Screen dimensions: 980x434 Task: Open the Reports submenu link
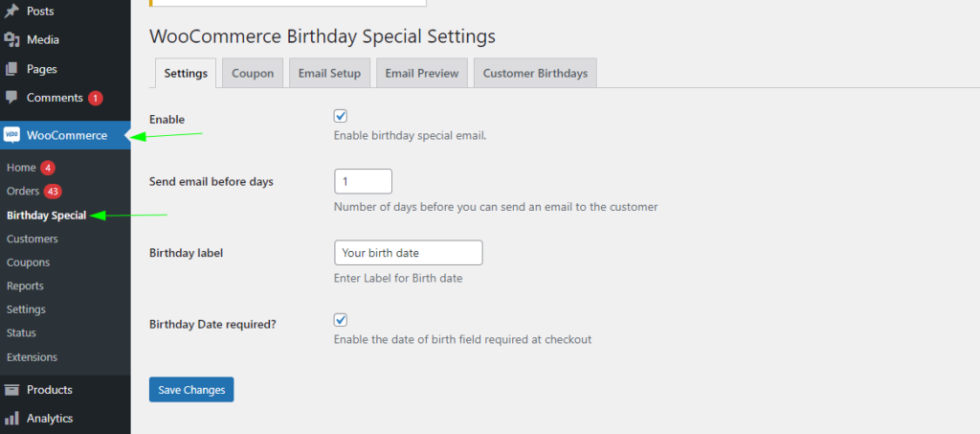(25, 286)
